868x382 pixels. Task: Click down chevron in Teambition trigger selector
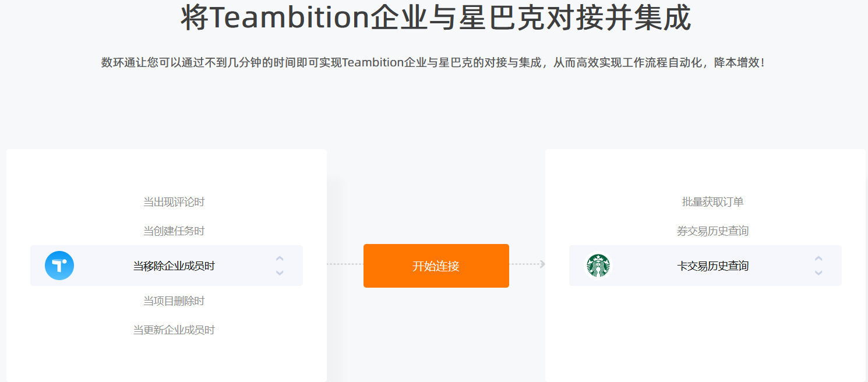click(x=280, y=273)
